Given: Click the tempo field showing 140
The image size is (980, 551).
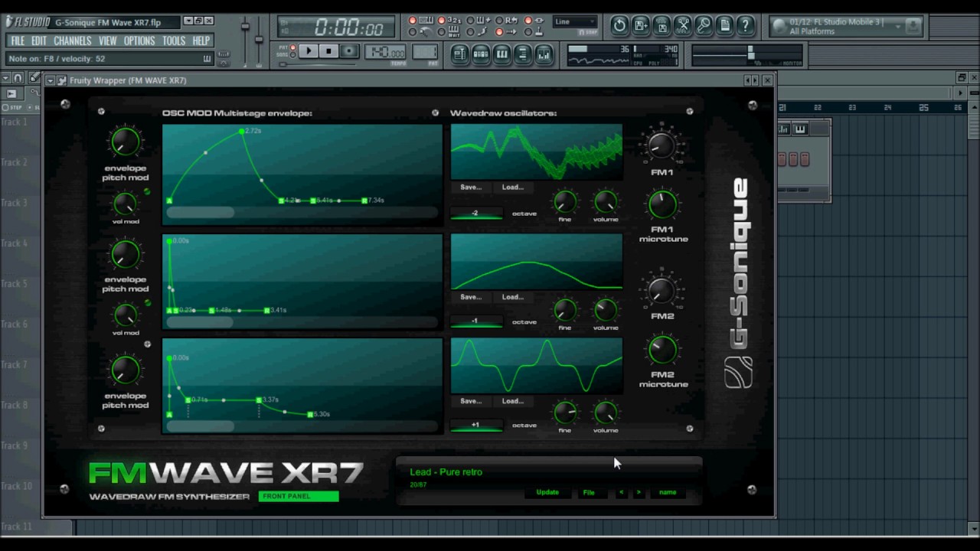Looking at the screenshot, I should (386, 52).
